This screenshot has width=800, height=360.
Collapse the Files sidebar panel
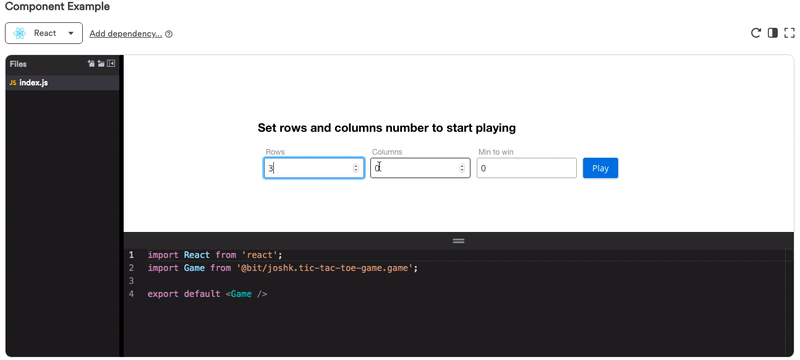[111, 64]
